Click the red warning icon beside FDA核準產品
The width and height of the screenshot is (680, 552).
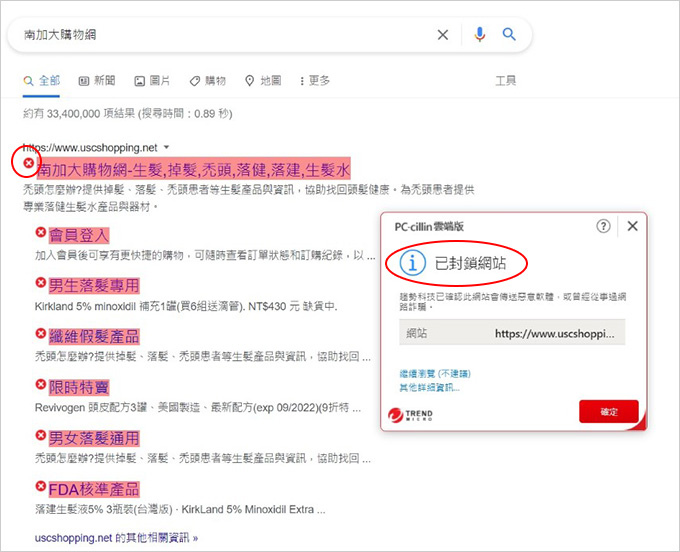click(41, 486)
